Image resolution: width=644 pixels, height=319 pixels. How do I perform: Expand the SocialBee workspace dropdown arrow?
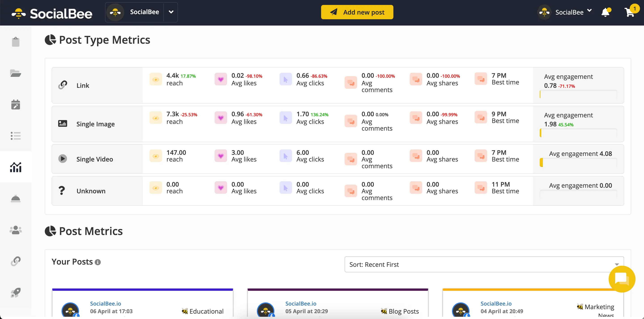pos(171,12)
